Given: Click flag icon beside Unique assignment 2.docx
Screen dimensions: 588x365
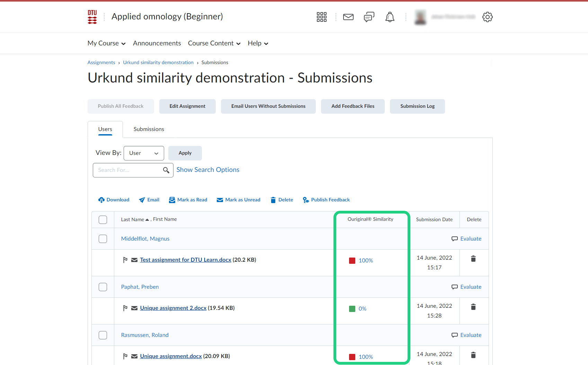Looking at the screenshot, I should click(x=125, y=308).
